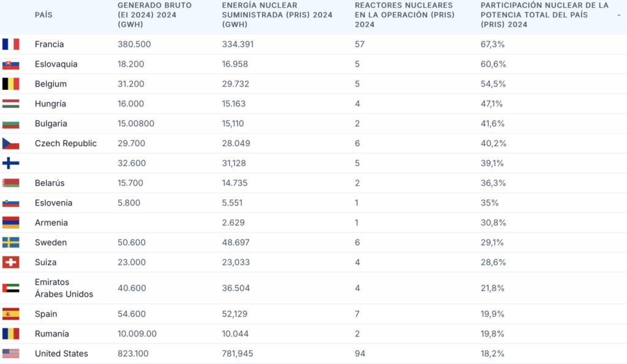Select the Finland flag icon

pyautogui.click(x=11, y=163)
